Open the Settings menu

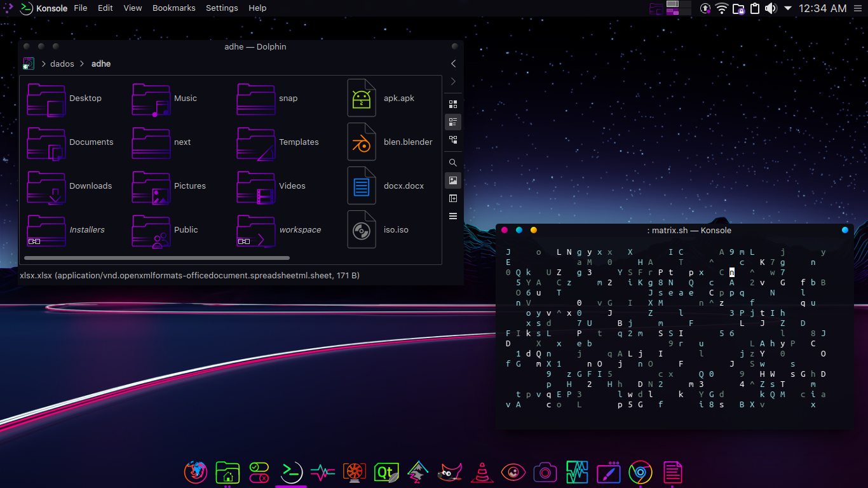pos(222,8)
